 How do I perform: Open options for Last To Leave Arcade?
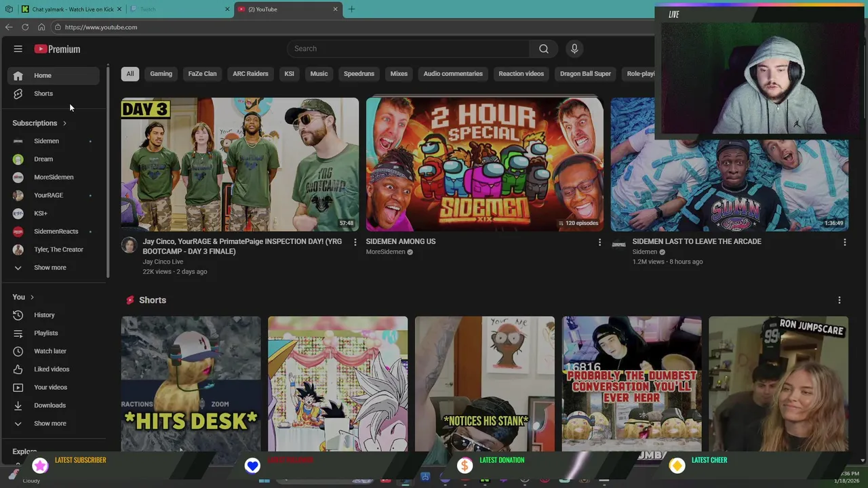(844, 242)
